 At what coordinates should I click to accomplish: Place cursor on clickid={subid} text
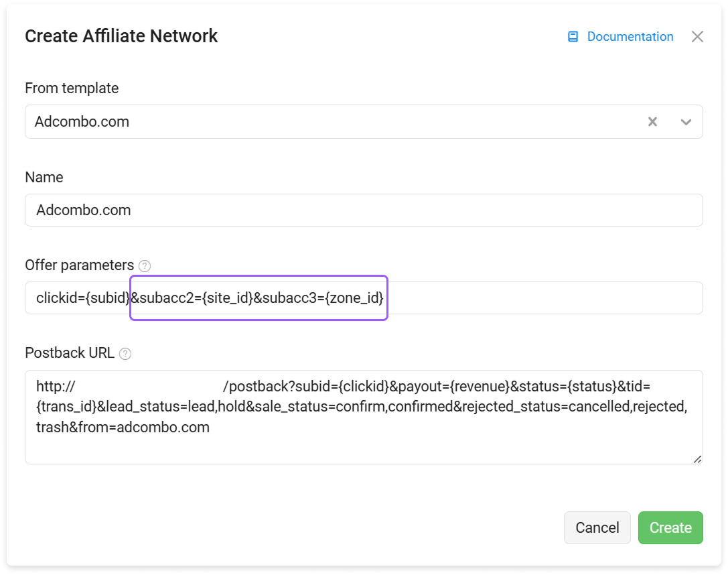click(82, 298)
